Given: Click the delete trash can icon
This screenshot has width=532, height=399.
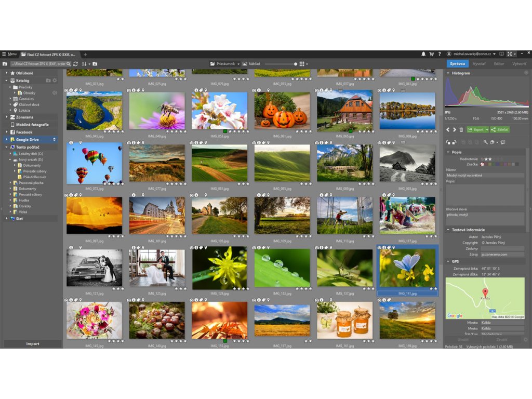Looking at the screenshot, I should pyautogui.click(x=461, y=129).
